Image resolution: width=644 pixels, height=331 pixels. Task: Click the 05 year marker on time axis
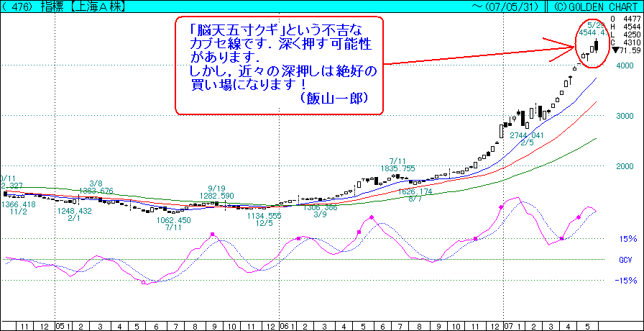pos(62,326)
